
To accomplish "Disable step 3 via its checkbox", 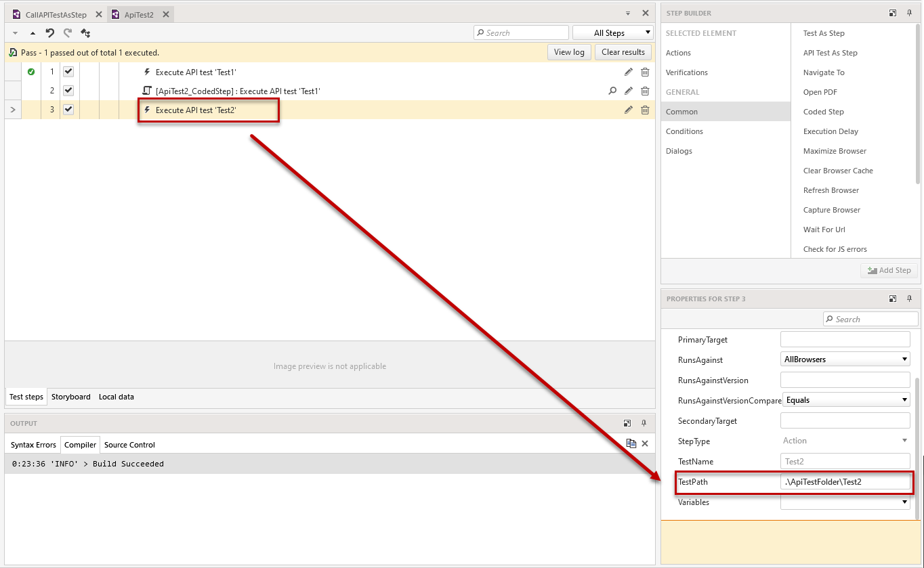I will click(x=68, y=110).
